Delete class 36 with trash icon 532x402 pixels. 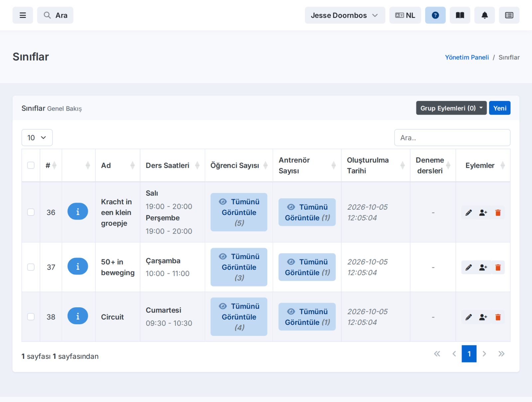pos(498,213)
